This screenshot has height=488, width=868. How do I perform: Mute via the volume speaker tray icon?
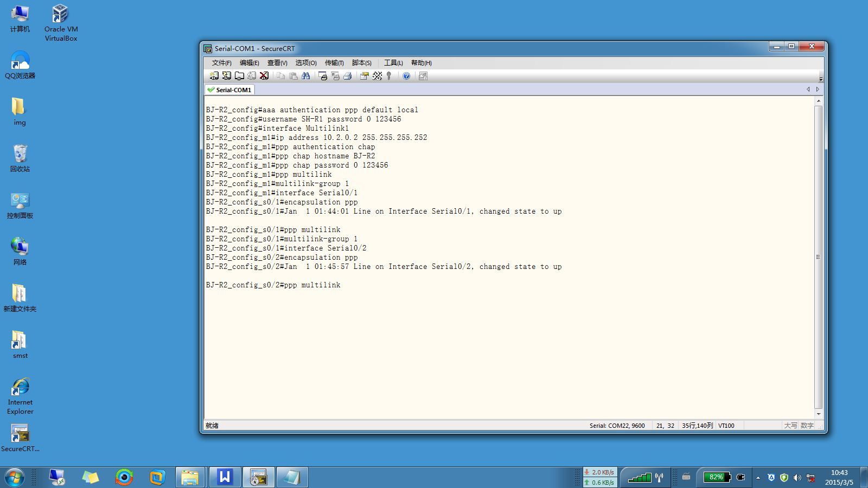point(797,478)
